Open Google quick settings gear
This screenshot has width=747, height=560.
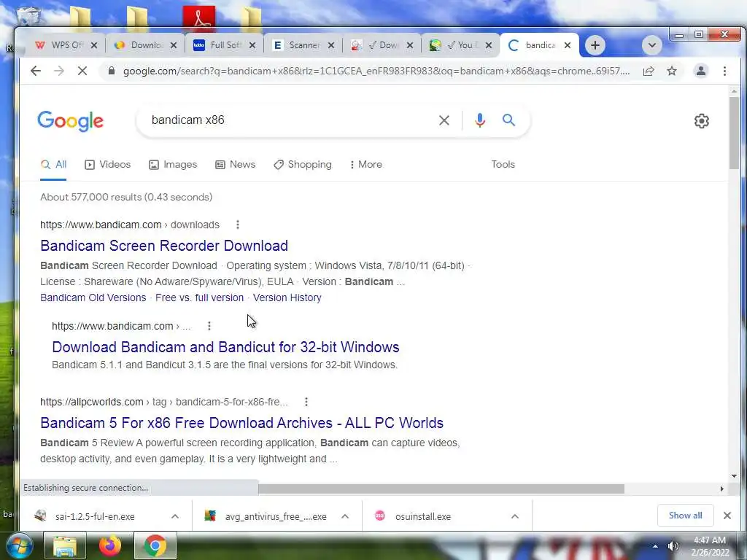(701, 121)
